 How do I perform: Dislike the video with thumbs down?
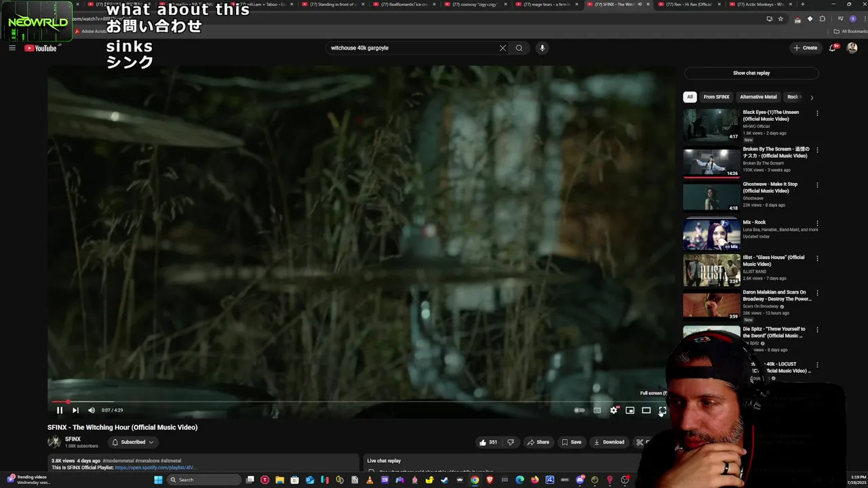(x=511, y=442)
